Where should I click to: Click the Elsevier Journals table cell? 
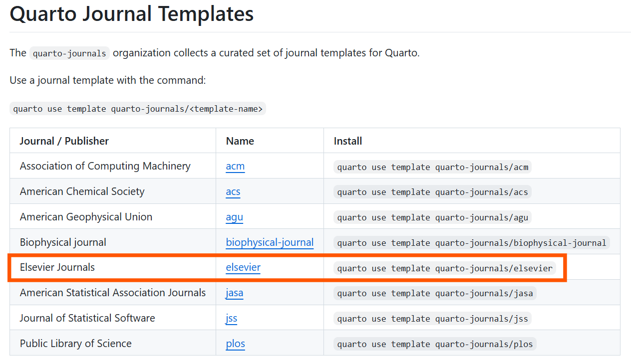point(57,268)
